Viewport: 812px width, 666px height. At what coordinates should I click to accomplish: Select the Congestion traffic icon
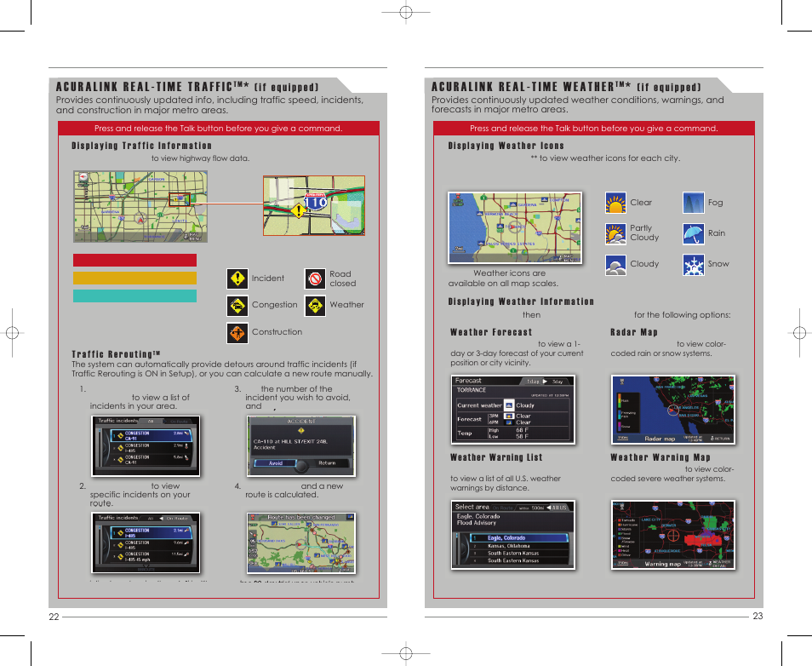click(x=237, y=306)
